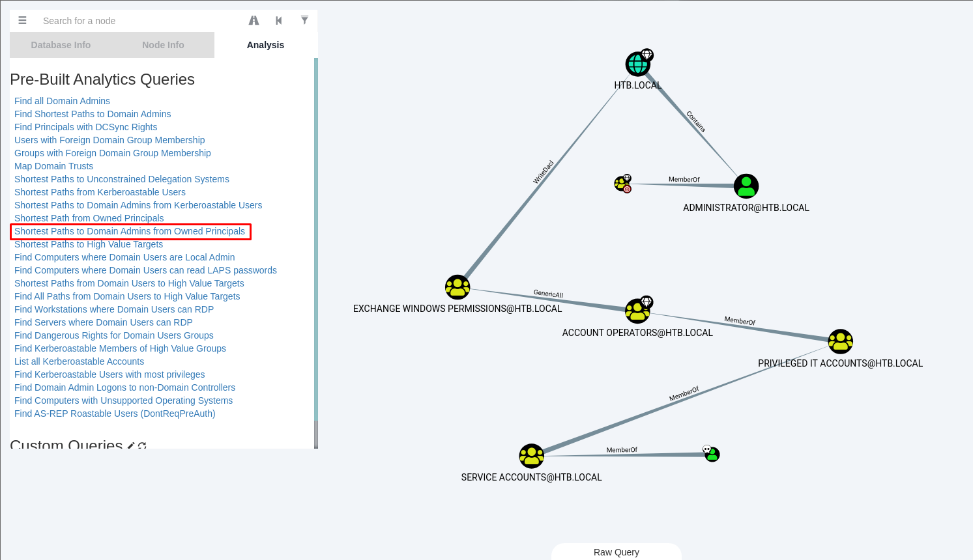Select the unlabeled target group node

(x=623, y=184)
